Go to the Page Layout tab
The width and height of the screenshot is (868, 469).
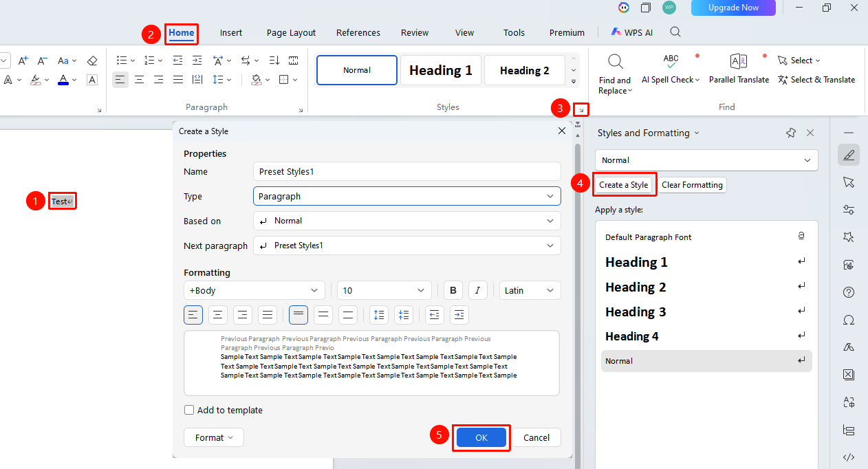292,32
